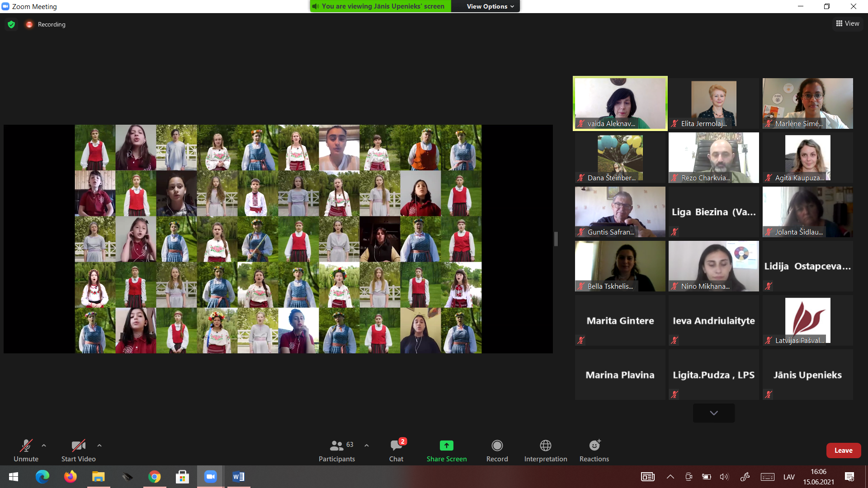Show hidden tray icons chevron
868x488 pixels.
[670, 477]
